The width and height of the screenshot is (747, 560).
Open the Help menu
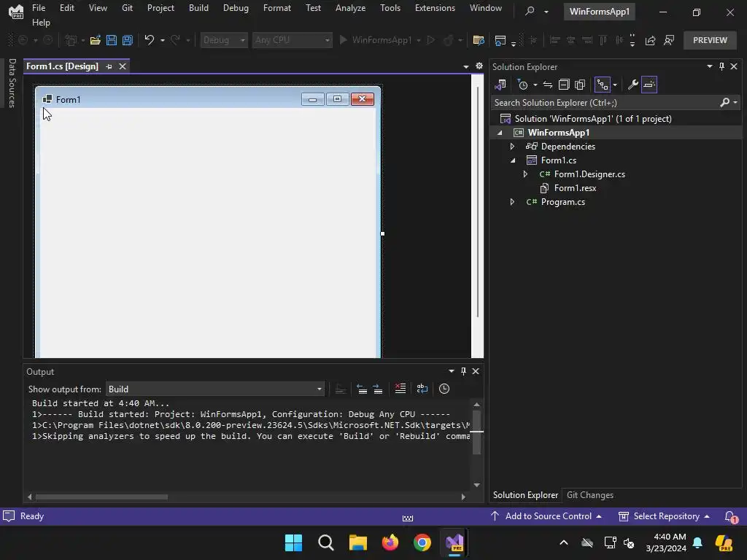(x=41, y=23)
